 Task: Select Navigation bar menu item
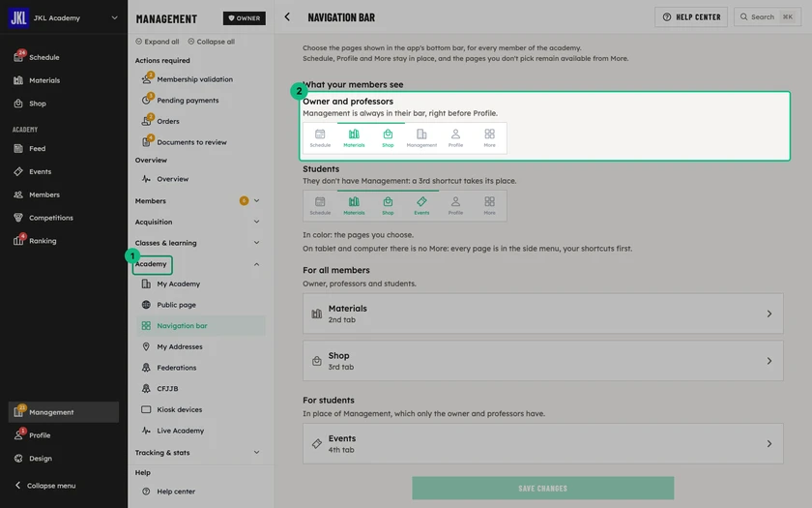(201, 325)
